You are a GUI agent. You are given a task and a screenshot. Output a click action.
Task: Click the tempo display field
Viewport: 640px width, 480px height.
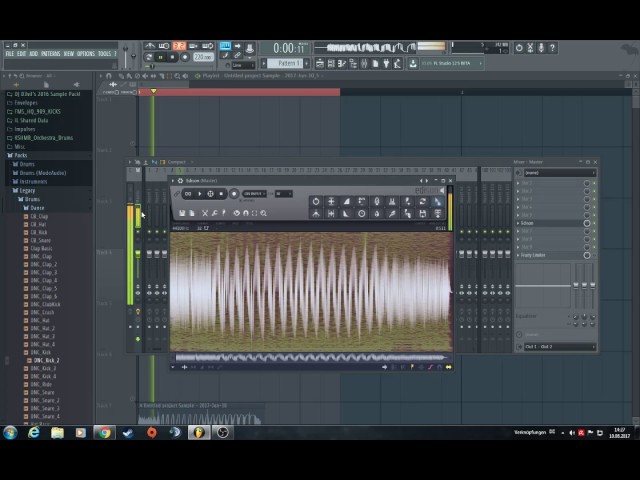click(x=203, y=57)
